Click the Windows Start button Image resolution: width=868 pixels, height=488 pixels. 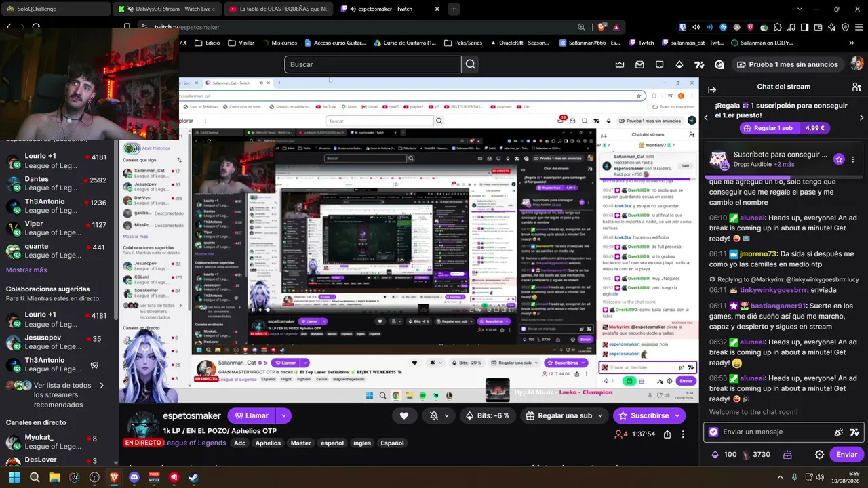(x=14, y=477)
